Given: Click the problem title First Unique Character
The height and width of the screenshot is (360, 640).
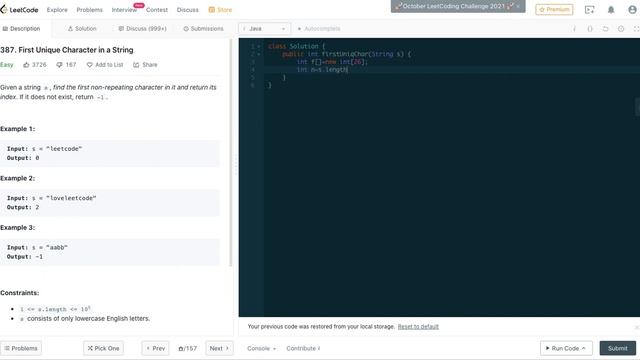Looking at the screenshot, I should click(x=67, y=50).
